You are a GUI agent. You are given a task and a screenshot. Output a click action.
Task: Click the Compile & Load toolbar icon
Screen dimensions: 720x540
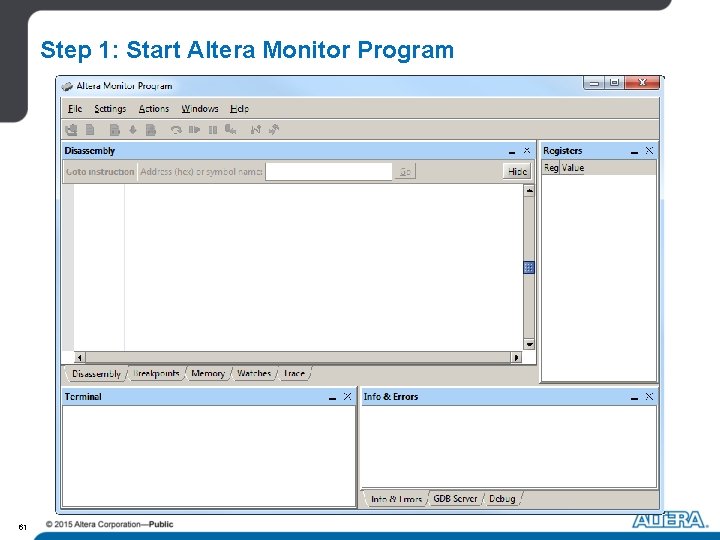[151, 130]
